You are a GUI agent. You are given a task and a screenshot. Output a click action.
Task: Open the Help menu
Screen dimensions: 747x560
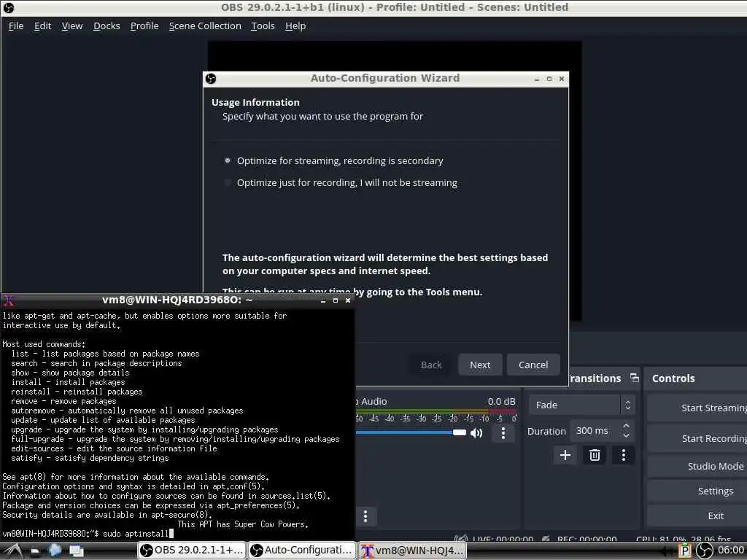295,26
